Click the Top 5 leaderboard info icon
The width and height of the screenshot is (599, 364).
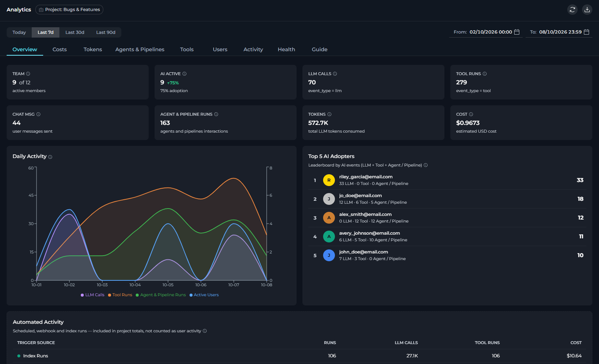pos(426,165)
